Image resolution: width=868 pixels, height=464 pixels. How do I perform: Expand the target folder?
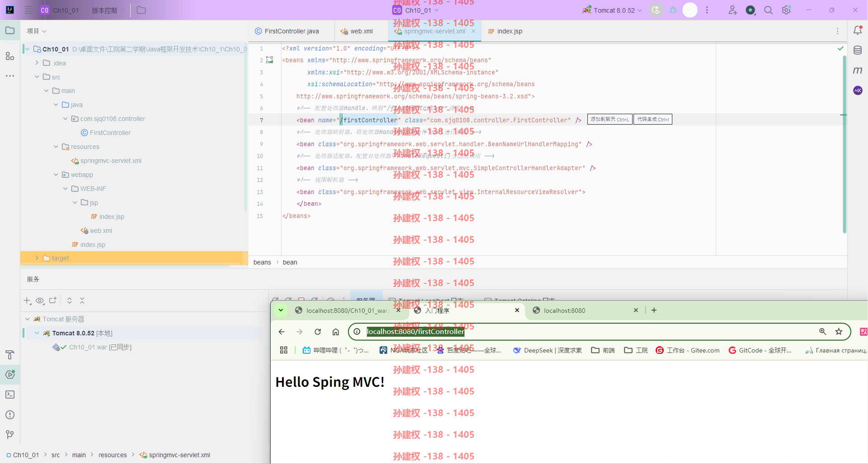click(x=37, y=258)
